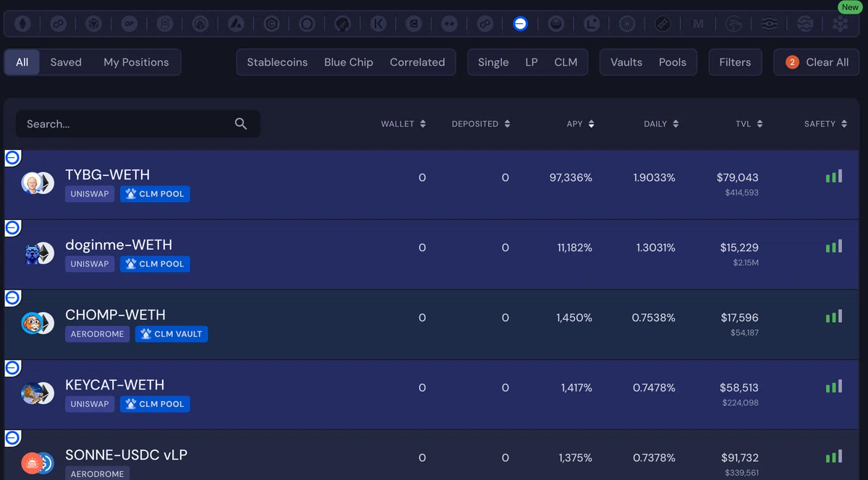Select the Kava K chain icon

point(378,24)
